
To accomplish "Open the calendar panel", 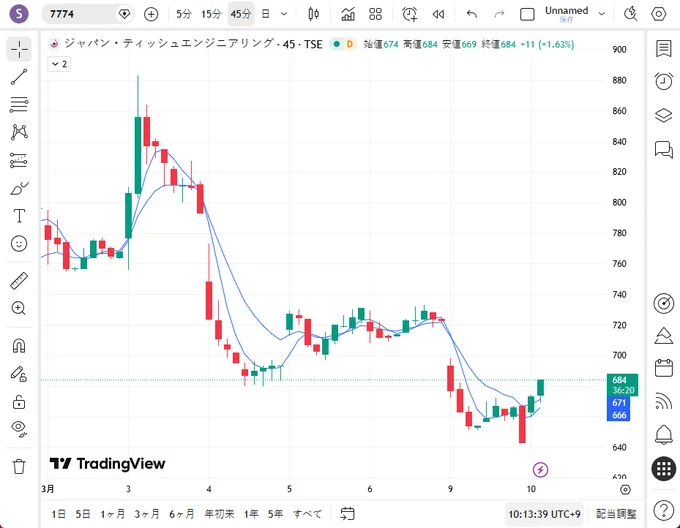I will coord(664,368).
